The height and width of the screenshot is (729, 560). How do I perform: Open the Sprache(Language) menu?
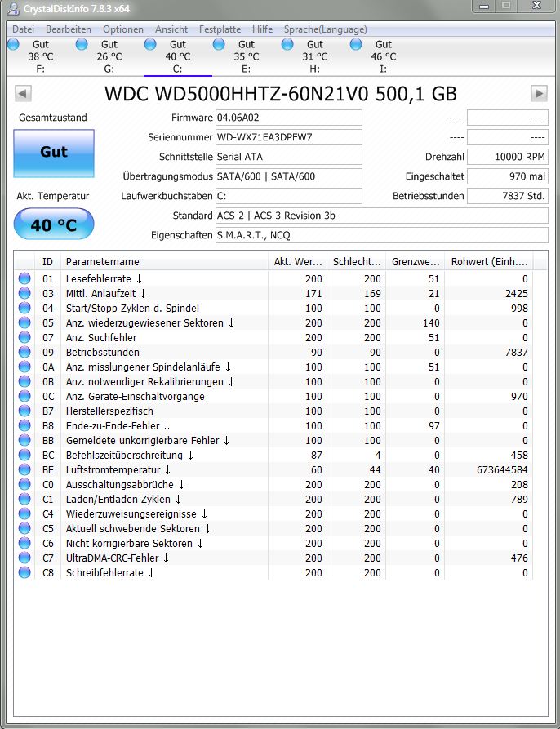pos(326,29)
